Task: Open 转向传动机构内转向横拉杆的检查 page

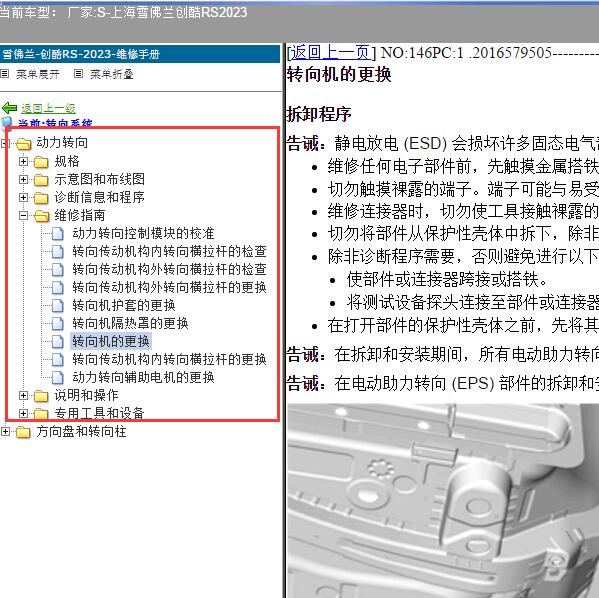Action: [169, 251]
